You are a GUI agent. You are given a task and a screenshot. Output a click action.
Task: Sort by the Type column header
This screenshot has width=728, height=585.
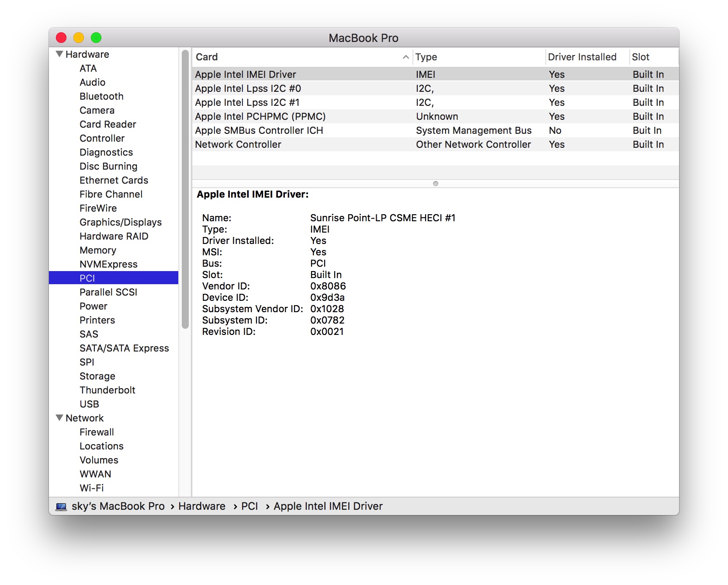[478, 57]
